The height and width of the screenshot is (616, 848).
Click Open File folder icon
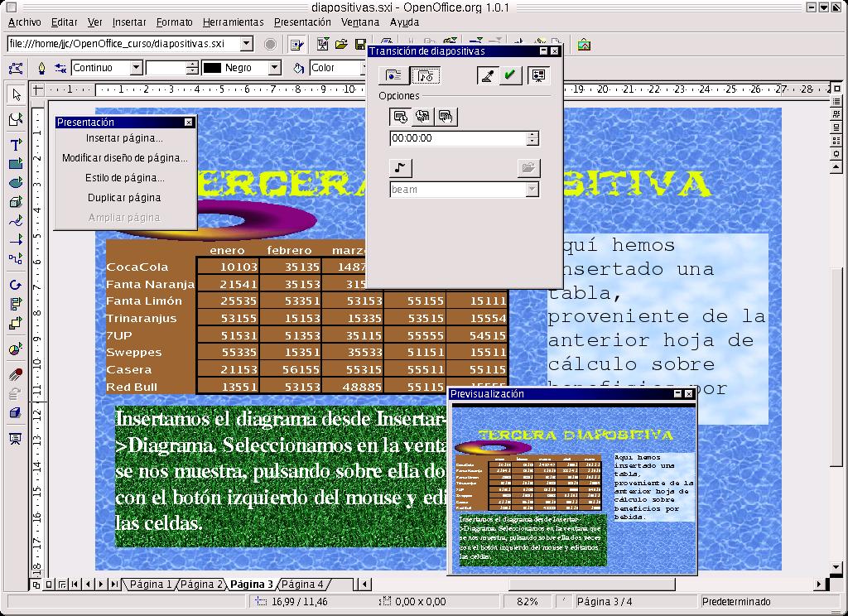tap(341, 45)
